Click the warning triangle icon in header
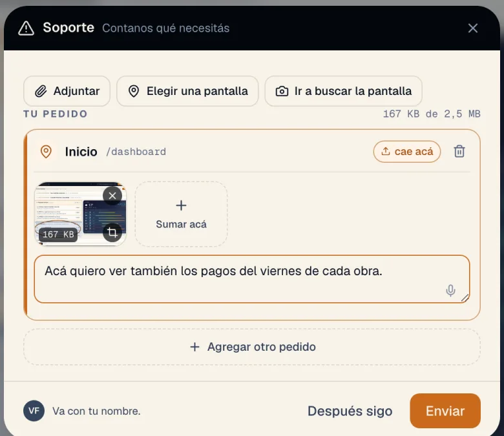 (x=26, y=28)
